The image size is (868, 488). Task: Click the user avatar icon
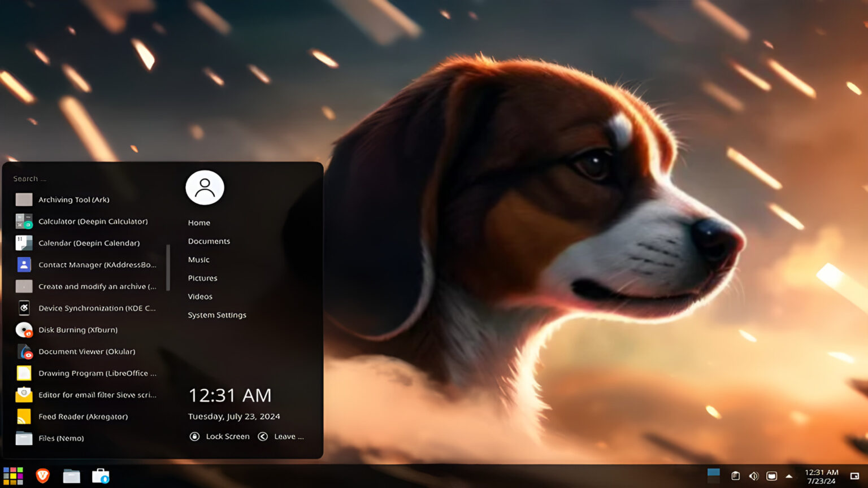[x=205, y=187]
